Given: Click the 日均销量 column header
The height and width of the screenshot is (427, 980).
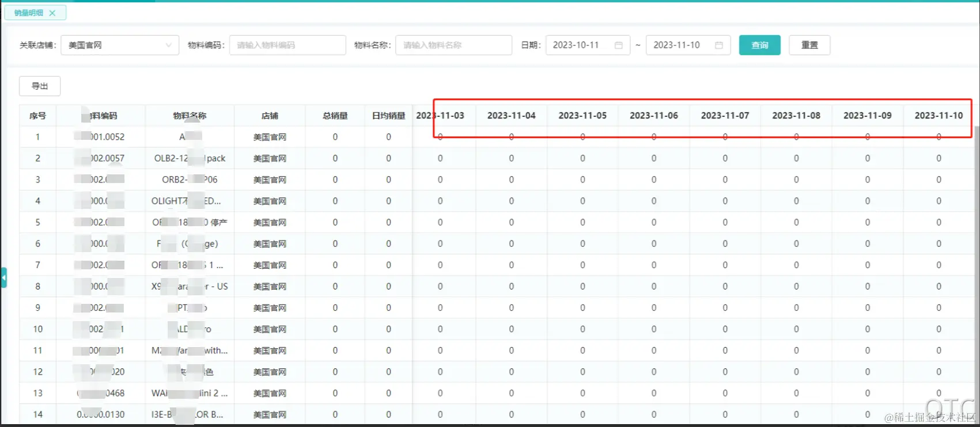Looking at the screenshot, I should [x=388, y=116].
